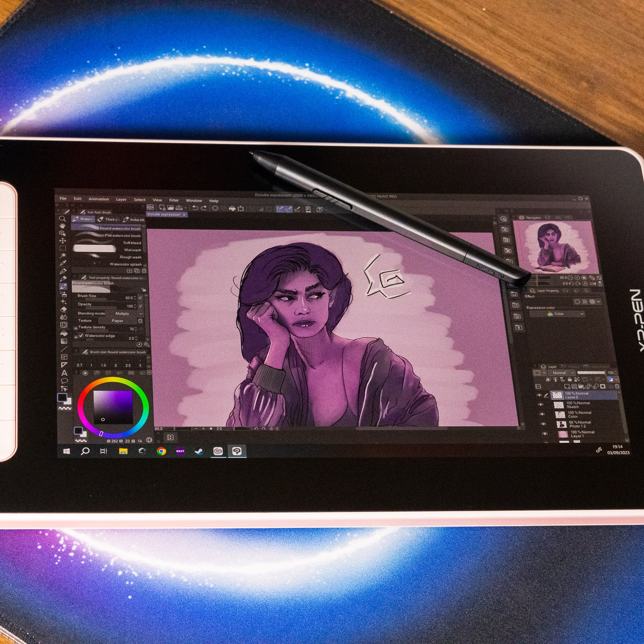Click the Delete layer trash icon
Image resolution: width=644 pixels, height=644 pixels.
click(x=617, y=387)
